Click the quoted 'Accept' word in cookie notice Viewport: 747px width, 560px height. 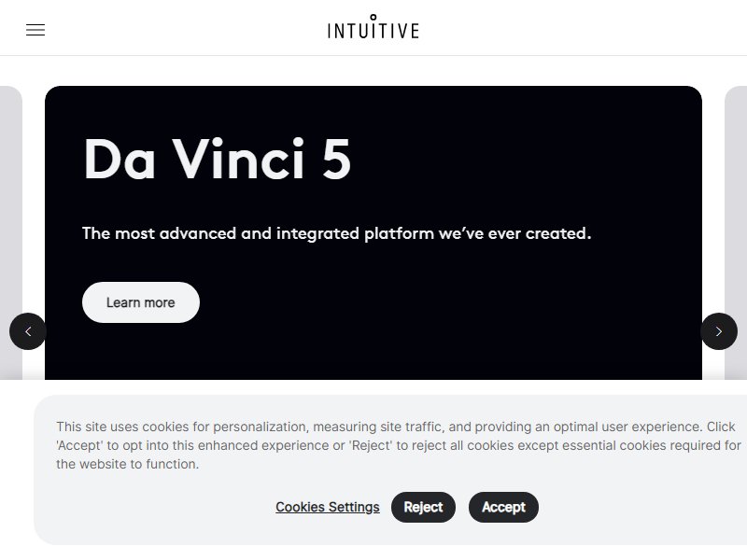pos(79,445)
